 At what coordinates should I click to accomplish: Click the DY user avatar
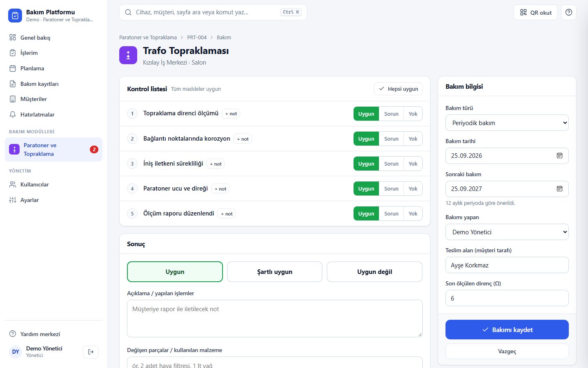16,352
